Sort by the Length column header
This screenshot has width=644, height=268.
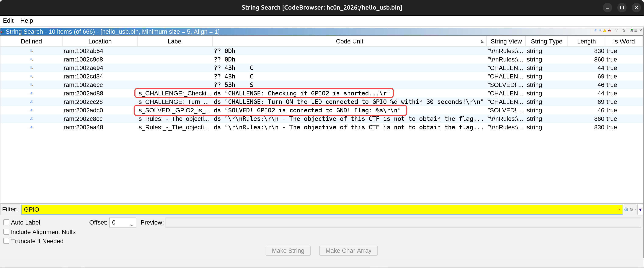[586, 42]
